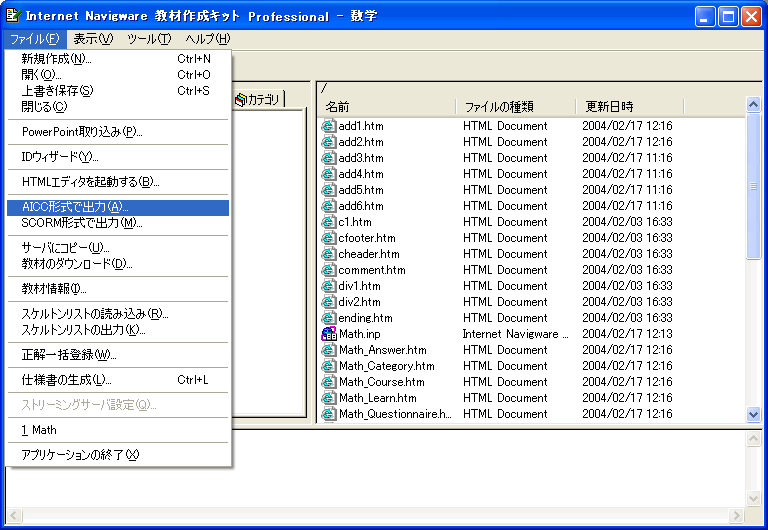
Task: Click the application icon in title bar
Action: [x=12, y=16]
